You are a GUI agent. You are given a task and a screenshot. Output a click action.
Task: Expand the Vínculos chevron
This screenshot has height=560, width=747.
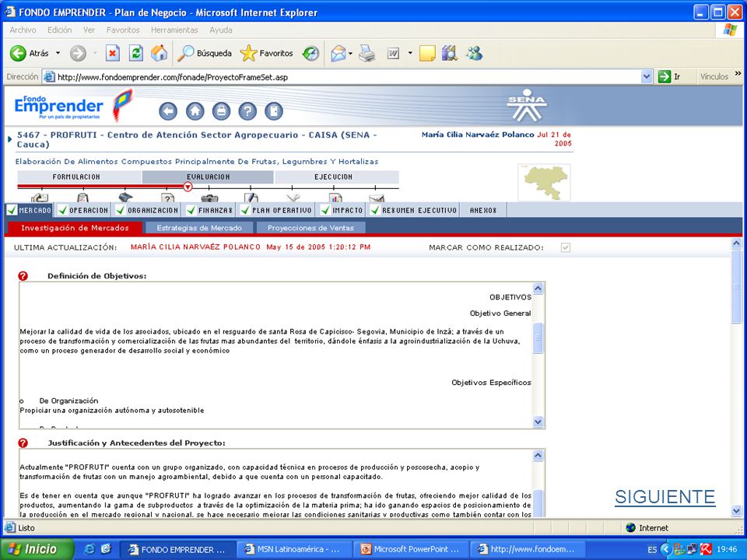coord(738,74)
